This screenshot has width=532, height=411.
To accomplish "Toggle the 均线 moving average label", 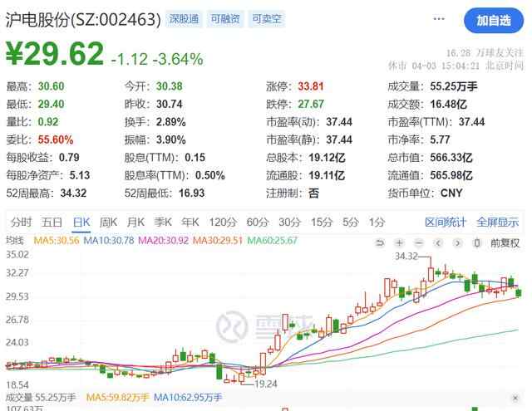I will (x=15, y=240).
